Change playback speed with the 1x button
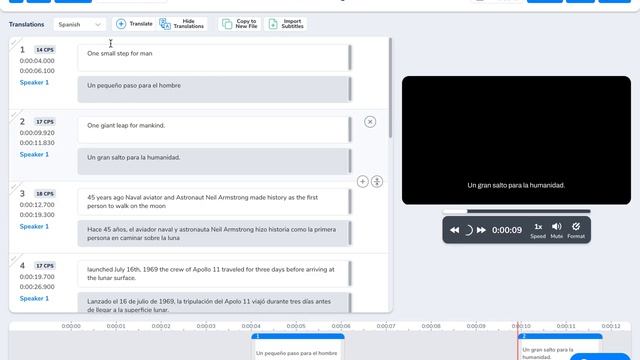This screenshot has height=360, width=640. click(x=538, y=231)
